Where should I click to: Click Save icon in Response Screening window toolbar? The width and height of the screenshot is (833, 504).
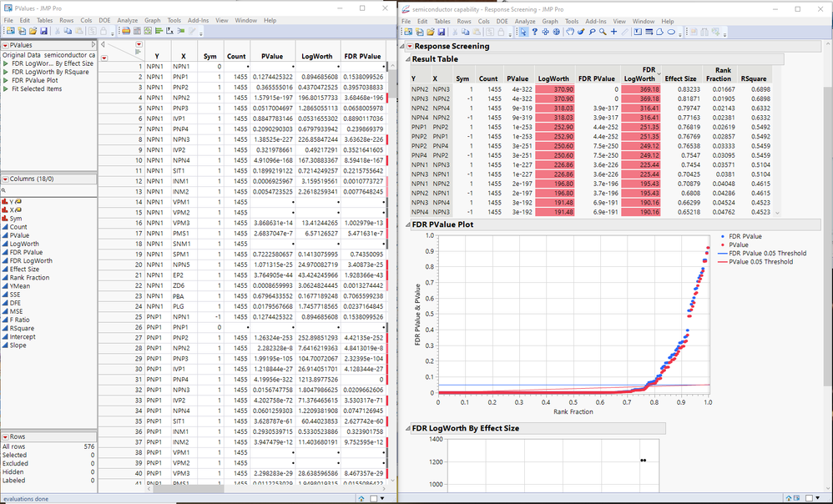point(442,32)
